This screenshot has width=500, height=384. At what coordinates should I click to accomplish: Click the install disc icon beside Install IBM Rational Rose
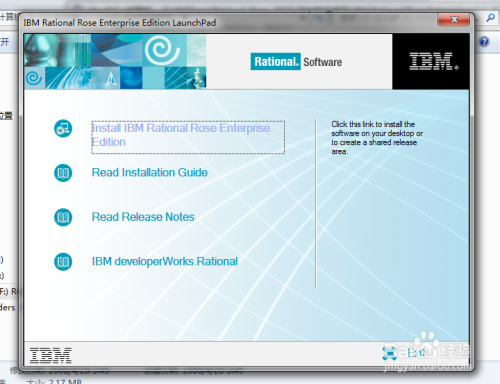(63, 128)
